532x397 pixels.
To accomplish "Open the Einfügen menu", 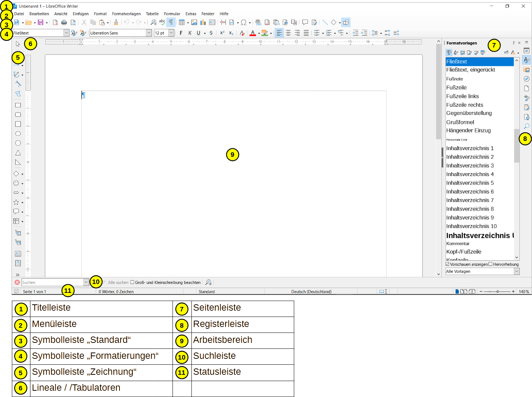I will (81, 14).
